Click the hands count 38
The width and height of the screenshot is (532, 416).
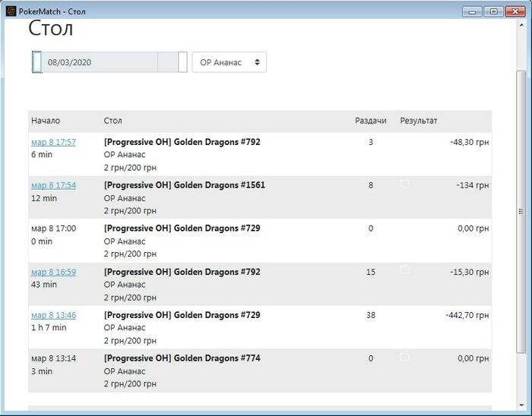tap(371, 315)
